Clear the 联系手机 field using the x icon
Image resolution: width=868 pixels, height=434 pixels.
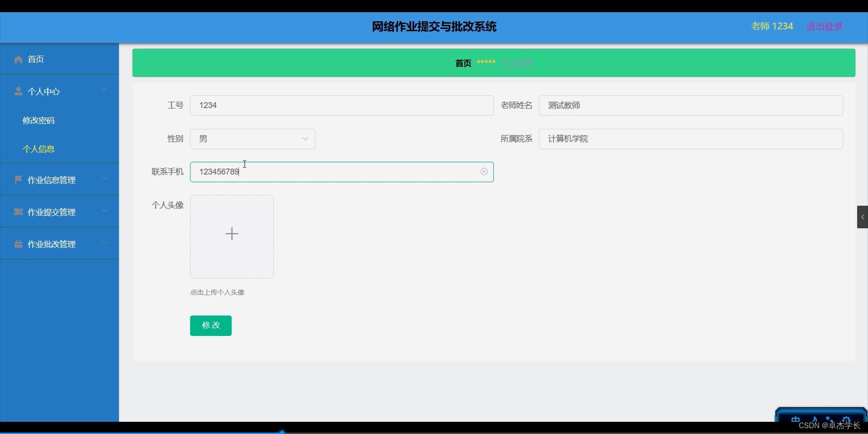[484, 172]
